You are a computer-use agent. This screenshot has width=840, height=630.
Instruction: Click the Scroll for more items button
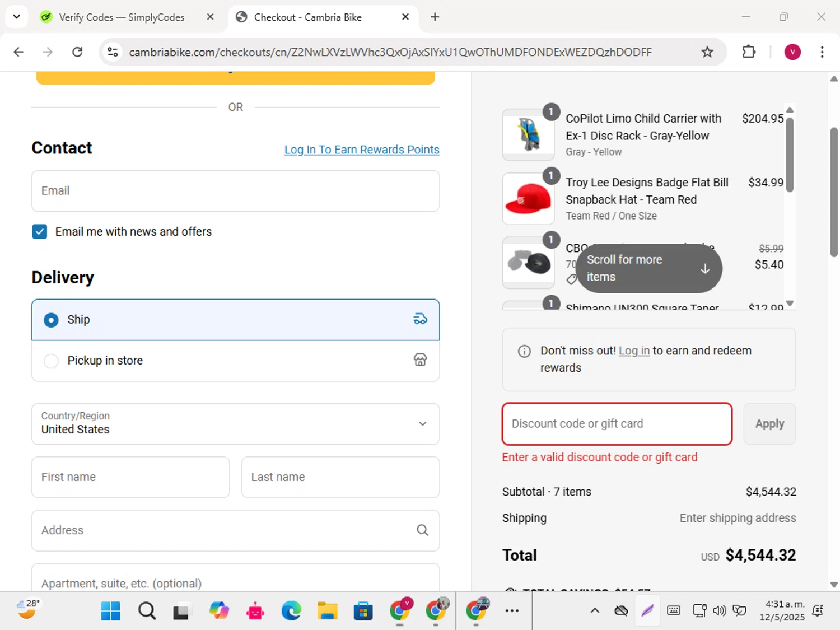(x=648, y=268)
